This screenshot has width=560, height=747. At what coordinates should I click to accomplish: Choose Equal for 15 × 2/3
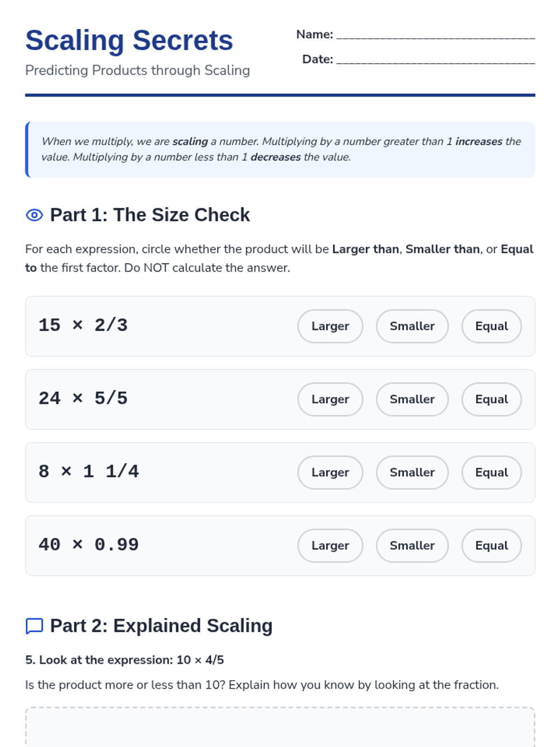coord(491,326)
